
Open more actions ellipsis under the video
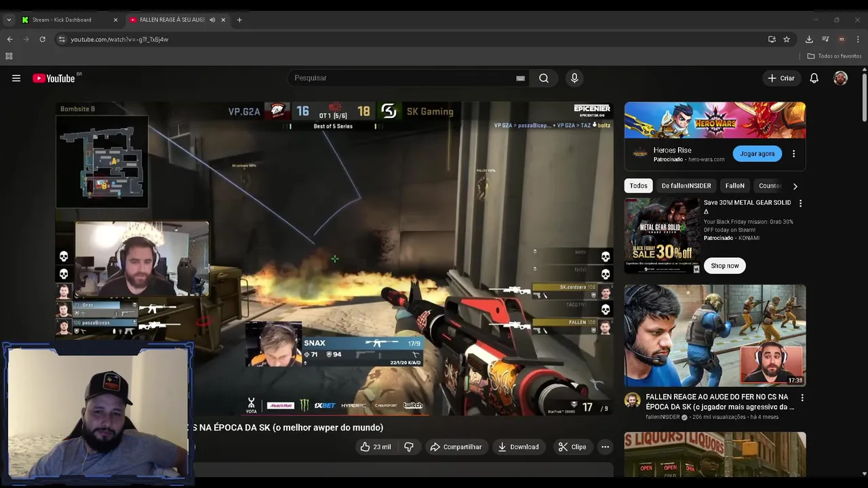[x=605, y=447]
